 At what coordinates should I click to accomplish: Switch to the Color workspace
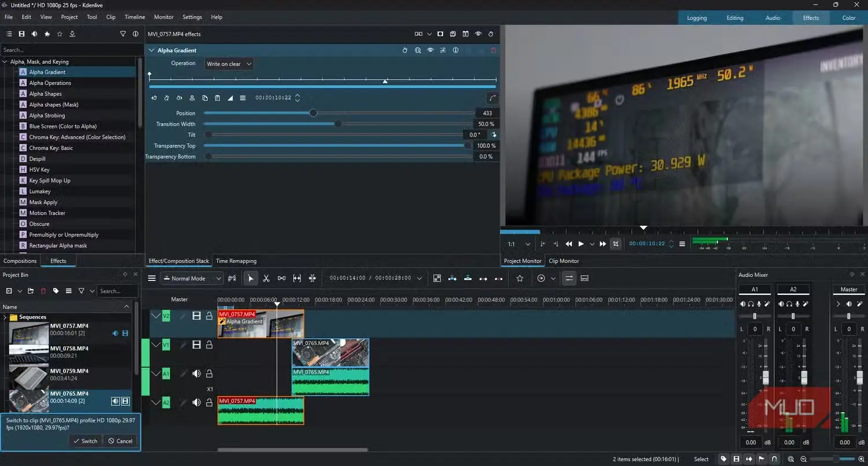click(849, 18)
